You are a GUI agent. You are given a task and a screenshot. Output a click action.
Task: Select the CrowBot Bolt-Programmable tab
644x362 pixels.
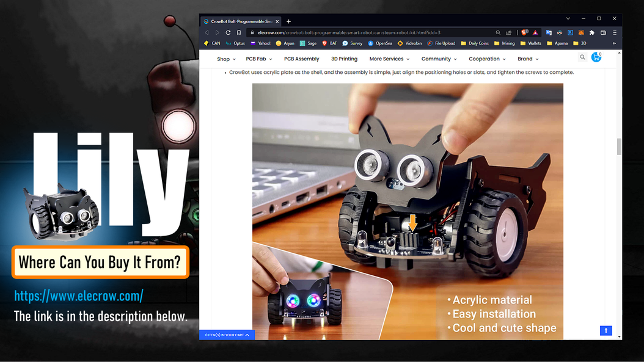click(241, 21)
